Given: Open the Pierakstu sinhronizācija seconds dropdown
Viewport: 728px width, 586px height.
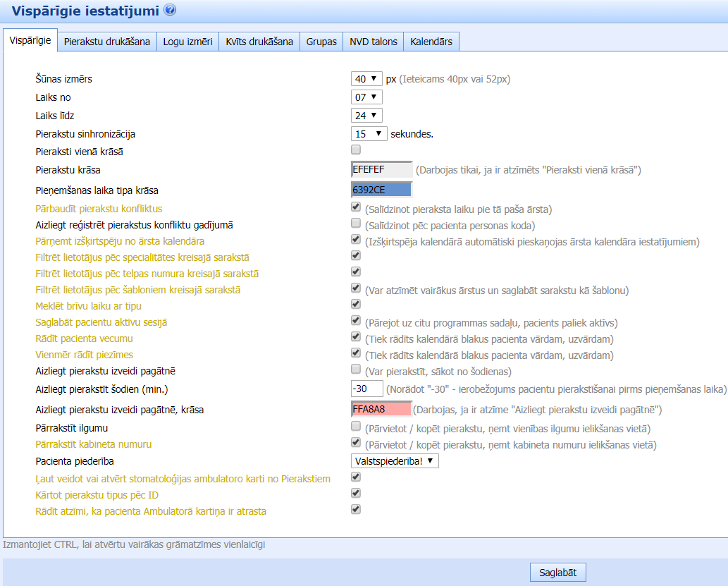Looking at the screenshot, I should tap(369, 133).
